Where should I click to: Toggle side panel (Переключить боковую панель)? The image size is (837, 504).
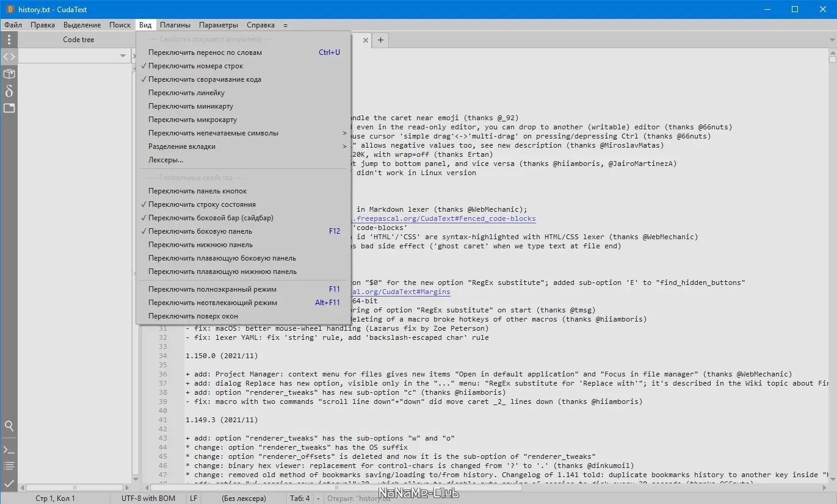tap(244, 231)
